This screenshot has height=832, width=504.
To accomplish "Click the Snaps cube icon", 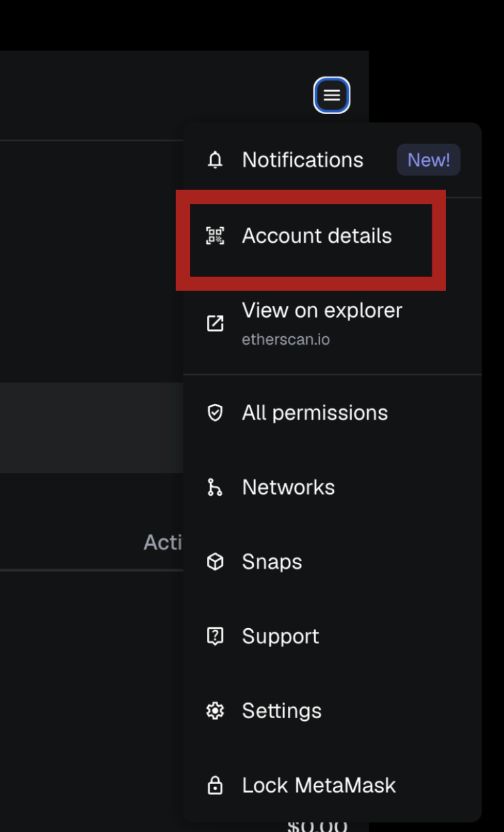I will click(x=215, y=562).
